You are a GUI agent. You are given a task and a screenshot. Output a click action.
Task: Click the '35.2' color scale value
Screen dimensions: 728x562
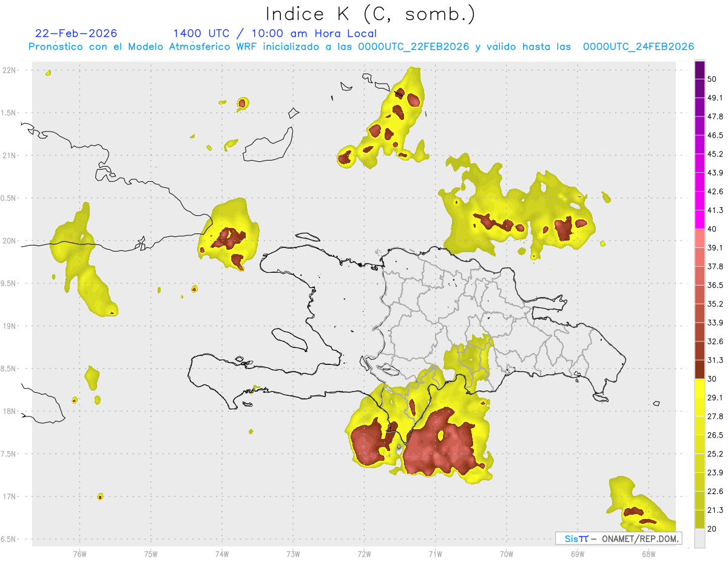point(715,304)
